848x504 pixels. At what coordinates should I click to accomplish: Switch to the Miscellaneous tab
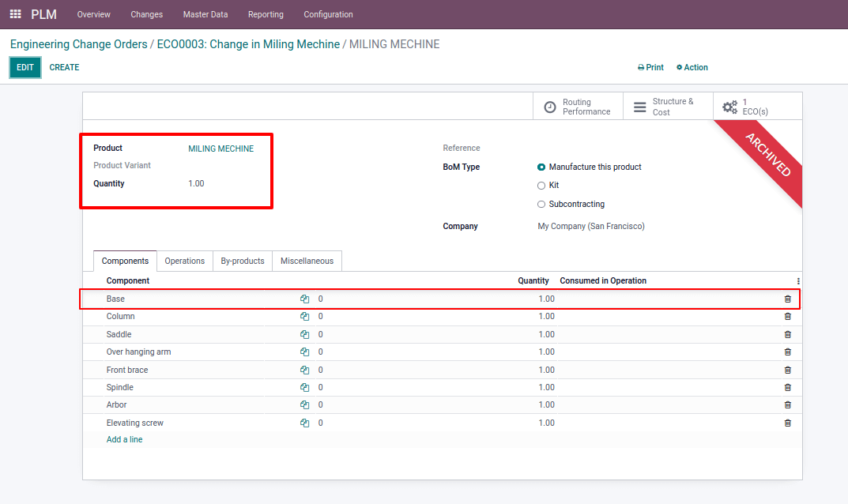click(x=307, y=261)
